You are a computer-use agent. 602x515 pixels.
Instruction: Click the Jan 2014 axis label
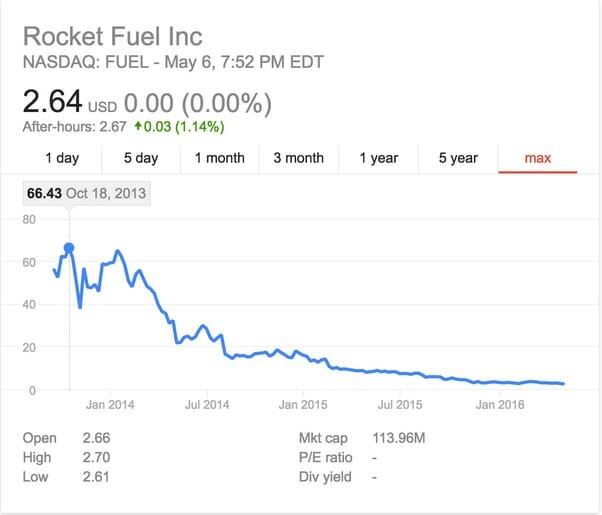pos(110,405)
